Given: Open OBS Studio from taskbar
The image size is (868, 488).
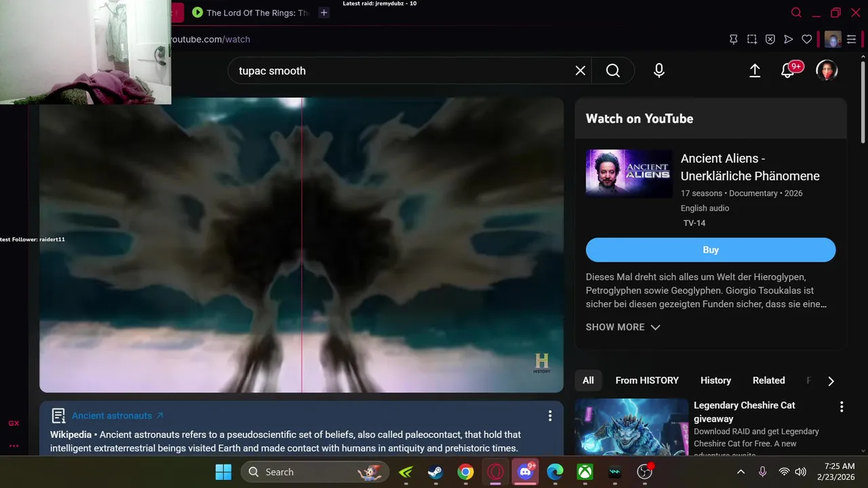Looking at the screenshot, I should click(645, 472).
